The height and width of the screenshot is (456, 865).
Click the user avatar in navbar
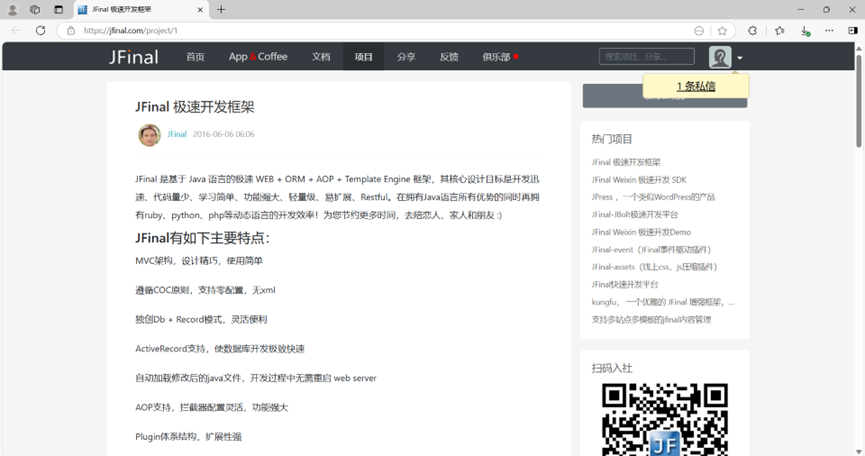pos(720,57)
